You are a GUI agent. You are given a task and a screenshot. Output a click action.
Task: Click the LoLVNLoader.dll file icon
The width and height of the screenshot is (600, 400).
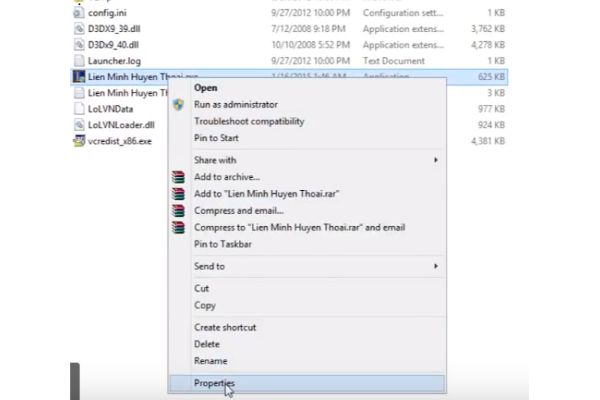coord(78,125)
